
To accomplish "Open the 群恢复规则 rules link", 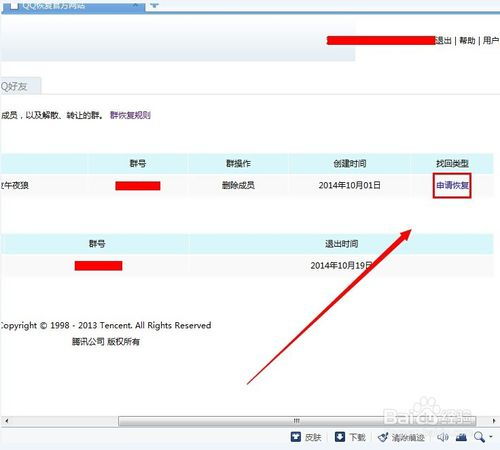I will [x=130, y=115].
